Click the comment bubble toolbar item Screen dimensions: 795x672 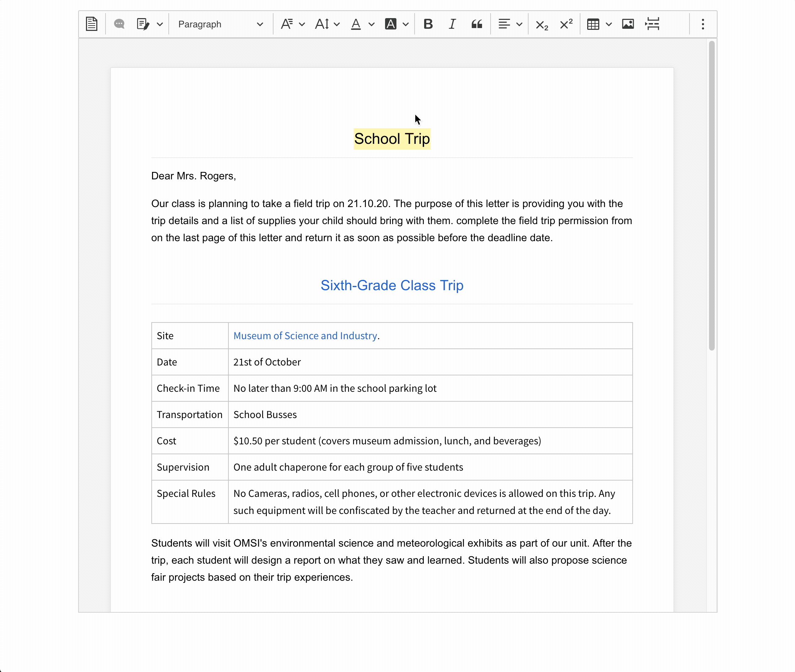coord(119,24)
